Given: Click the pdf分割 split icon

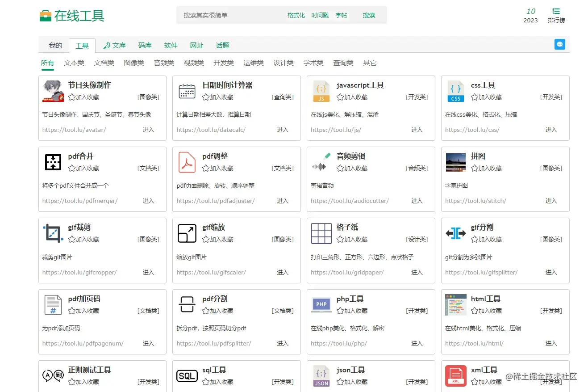Looking at the screenshot, I should (187, 305).
